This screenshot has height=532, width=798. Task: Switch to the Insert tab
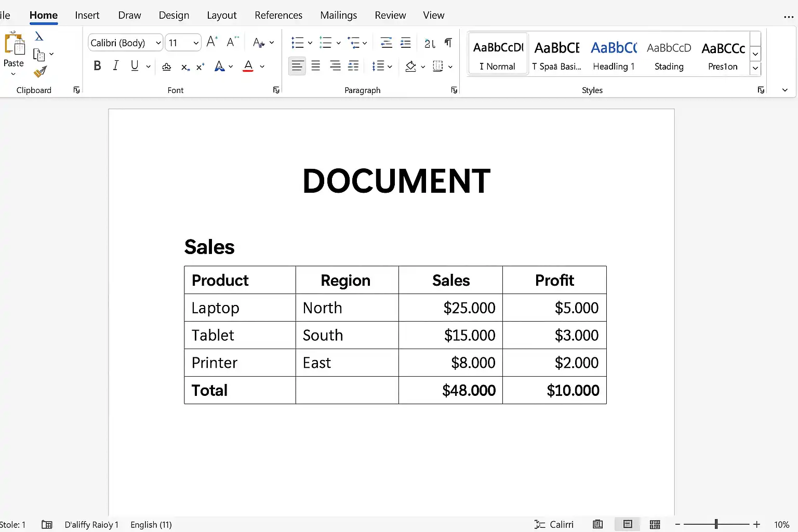pos(87,15)
